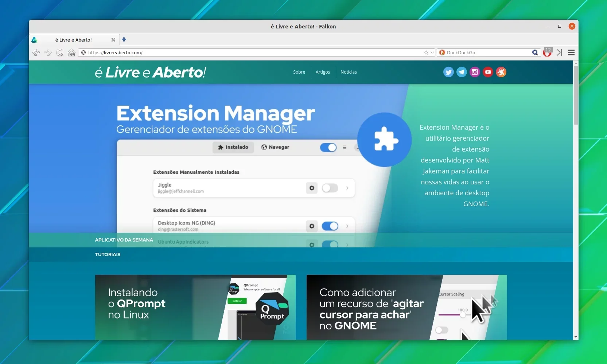Screen dimensions: 607x364
Task: Click the 'Extensões do Sistema' heading
Action: click(180, 210)
